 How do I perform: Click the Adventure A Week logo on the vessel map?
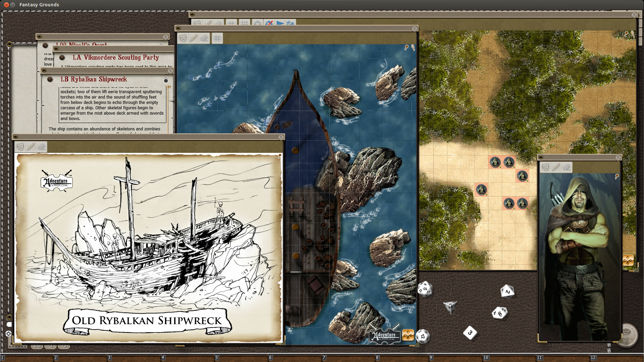384,336
